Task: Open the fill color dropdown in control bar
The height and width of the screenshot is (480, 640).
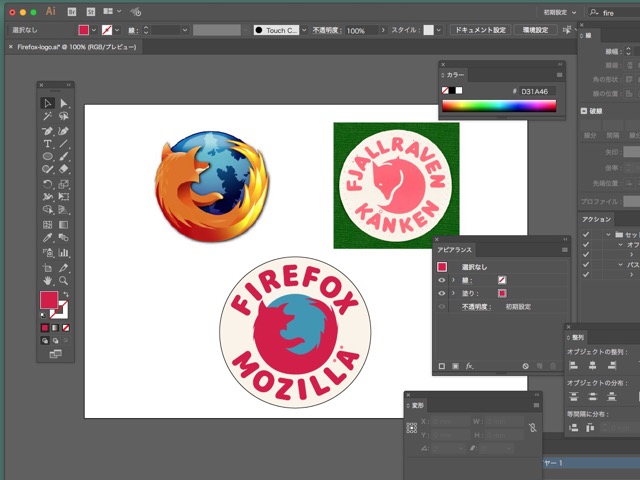Action: [94, 30]
